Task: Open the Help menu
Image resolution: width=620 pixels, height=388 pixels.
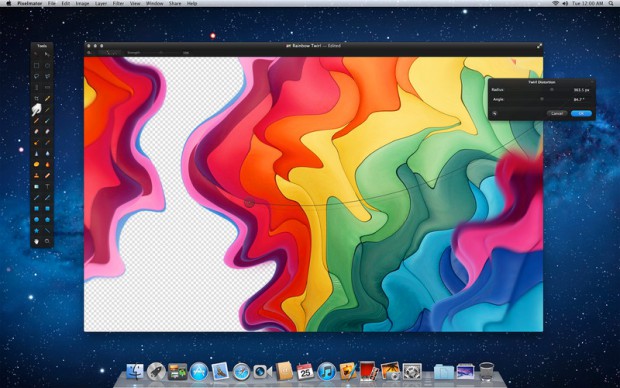Action: [x=192, y=3]
